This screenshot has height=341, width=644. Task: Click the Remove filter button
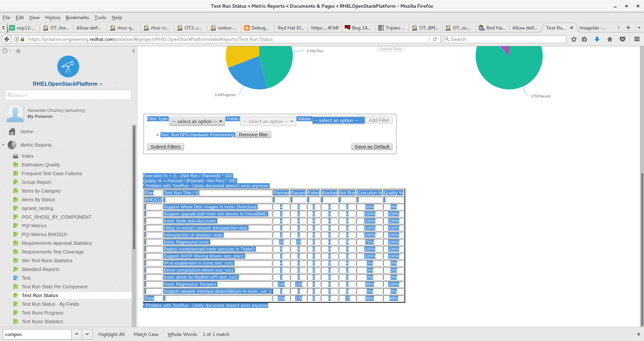tap(253, 135)
